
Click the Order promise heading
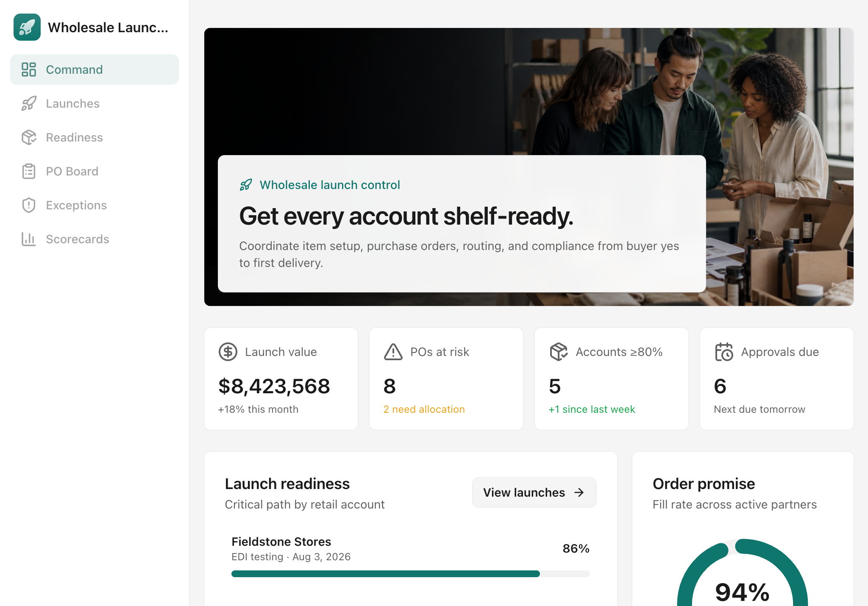click(704, 484)
